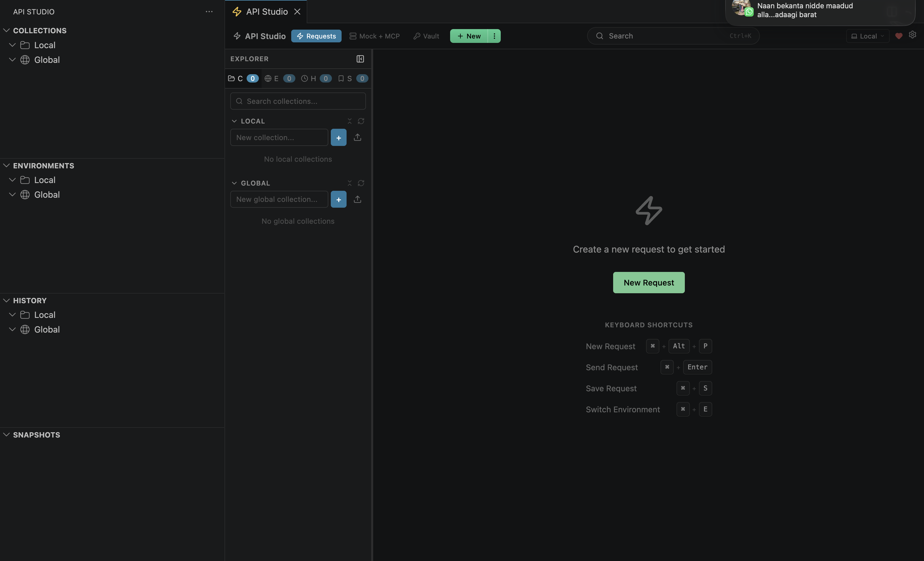Click the 'Save Request' shortcut label
The width and height of the screenshot is (924, 561).
(611, 388)
